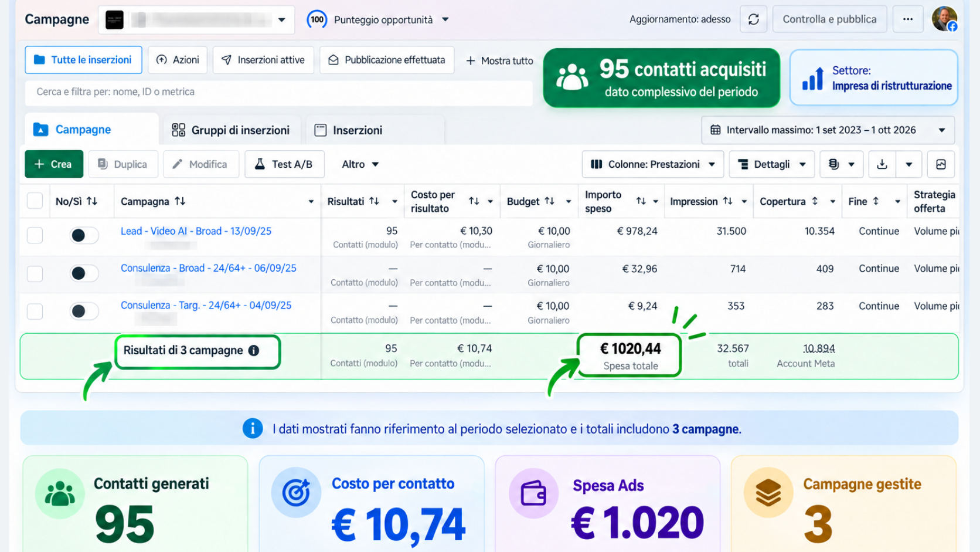
Task: Click the download export icon
Action: click(x=882, y=164)
